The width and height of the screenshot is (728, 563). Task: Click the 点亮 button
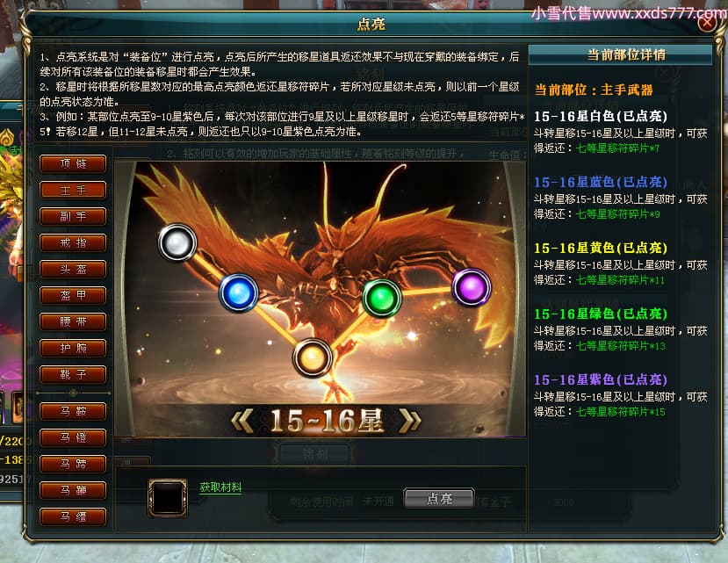coord(439,498)
